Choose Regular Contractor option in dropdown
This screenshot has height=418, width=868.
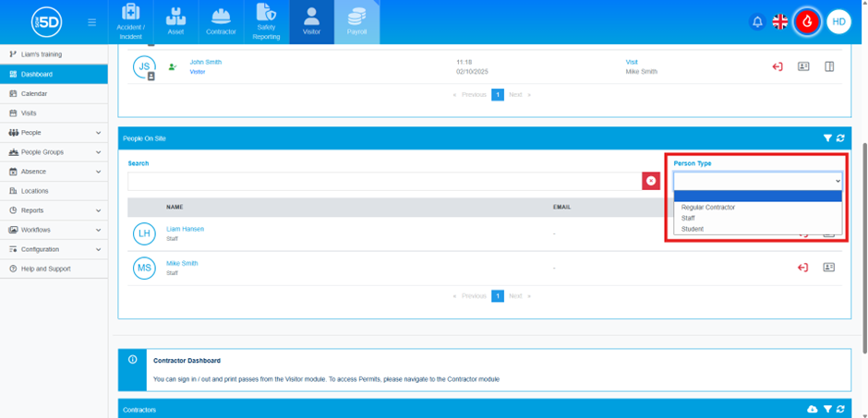coord(708,208)
